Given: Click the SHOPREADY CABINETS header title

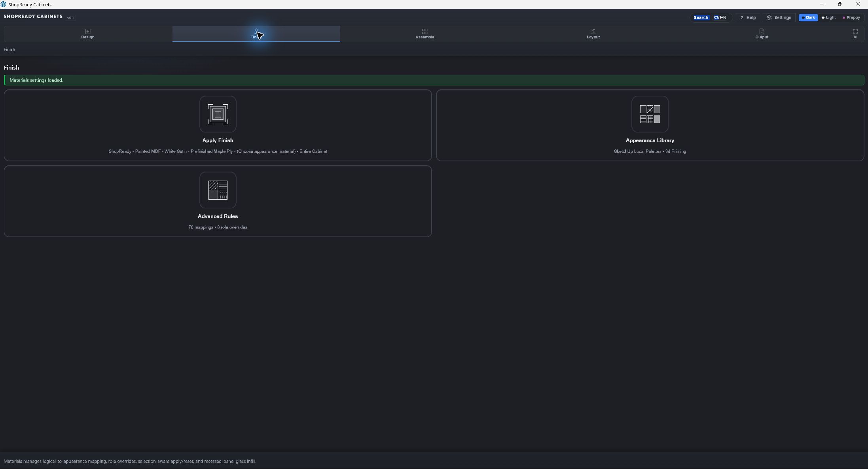Looking at the screenshot, I should click(x=33, y=17).
